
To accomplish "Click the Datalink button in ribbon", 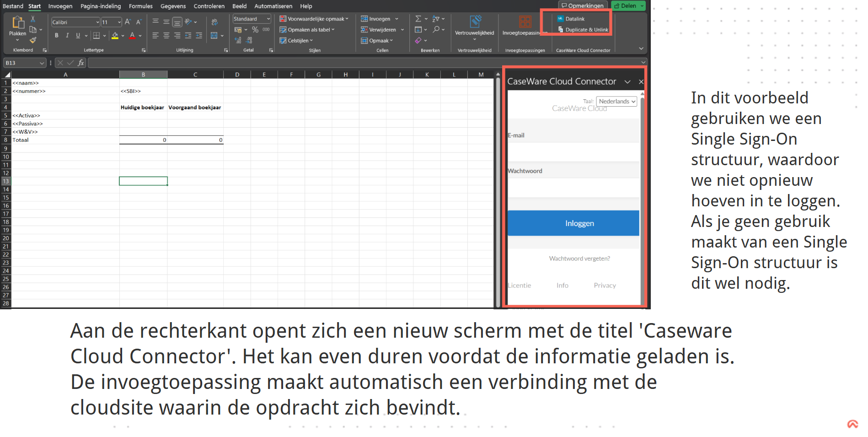I will [x=571, y=19].
